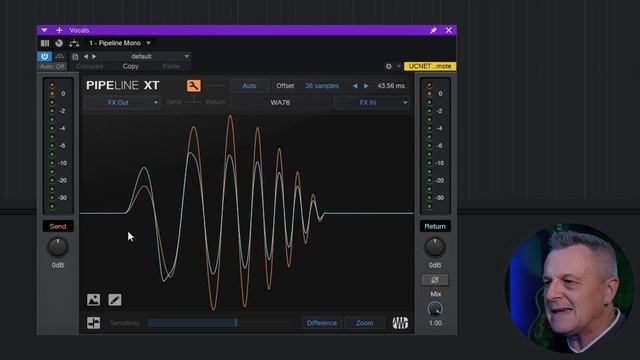Pin the plugin window
The height and width of the screenshot is (360, 640).
pyautogui.click(x=433, y=30)
